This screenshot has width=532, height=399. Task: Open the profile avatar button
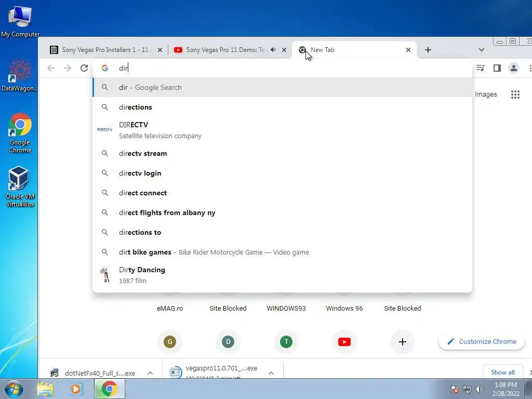[x=514, y=68]
